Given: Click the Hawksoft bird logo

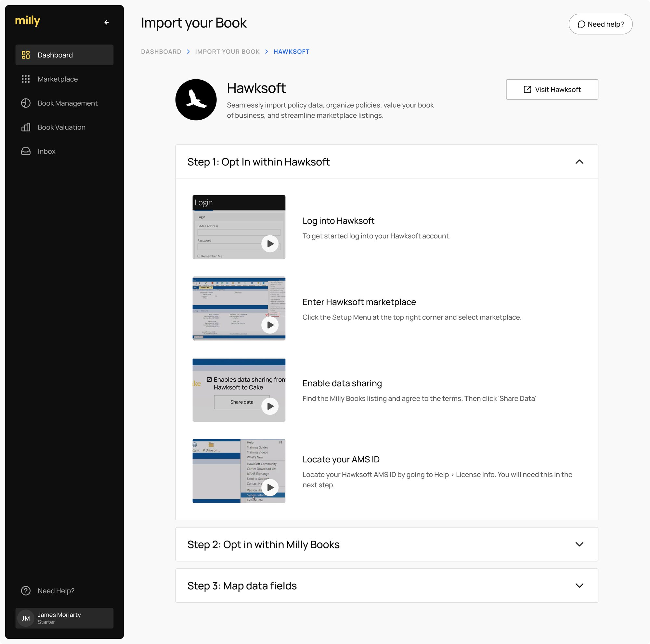Looking at the screenshot, I should 196,99.
